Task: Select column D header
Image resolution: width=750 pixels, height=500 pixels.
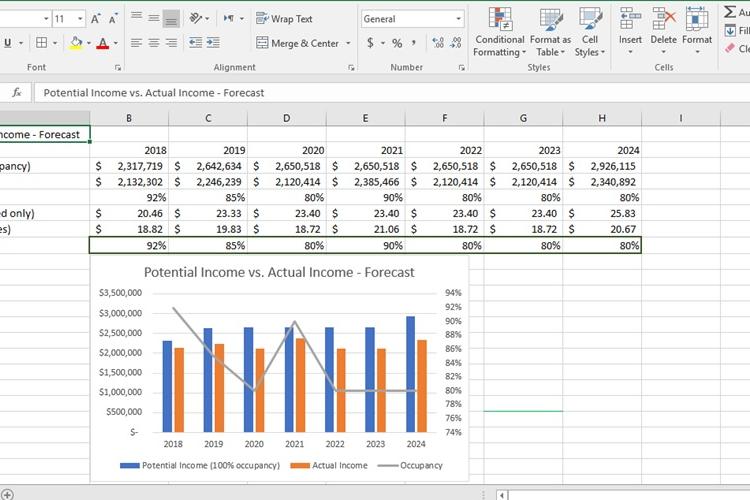Action: click(287, 118)
